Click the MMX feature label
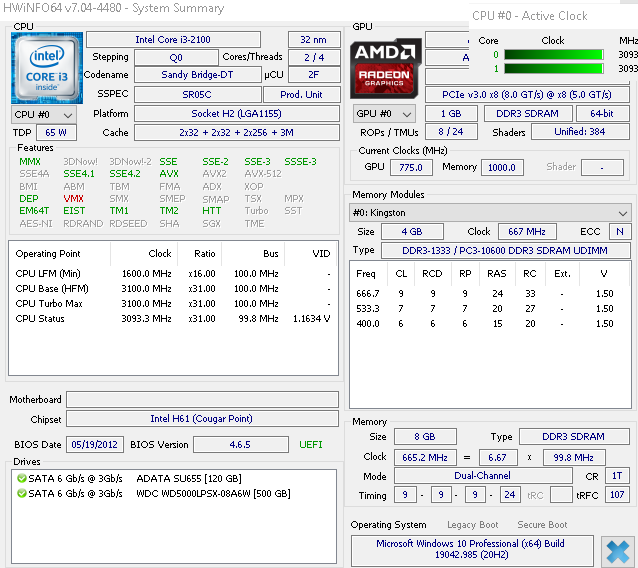 (30, 162)
